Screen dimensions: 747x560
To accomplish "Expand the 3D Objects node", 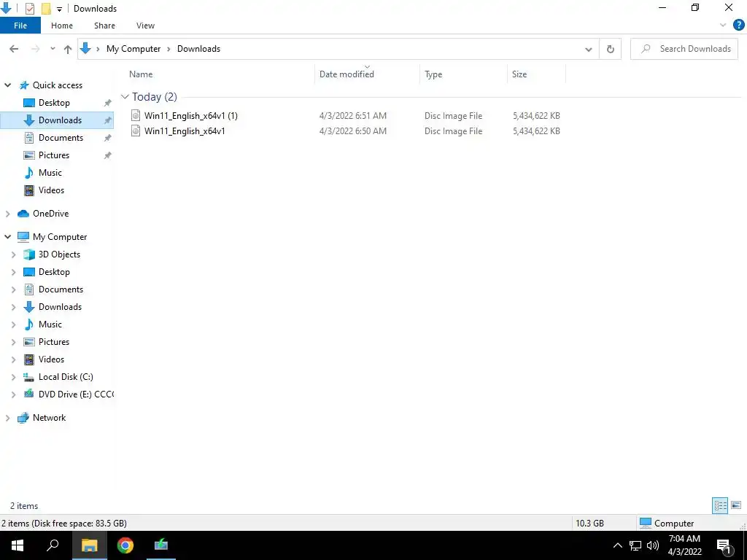I will [x=13, y=254].
